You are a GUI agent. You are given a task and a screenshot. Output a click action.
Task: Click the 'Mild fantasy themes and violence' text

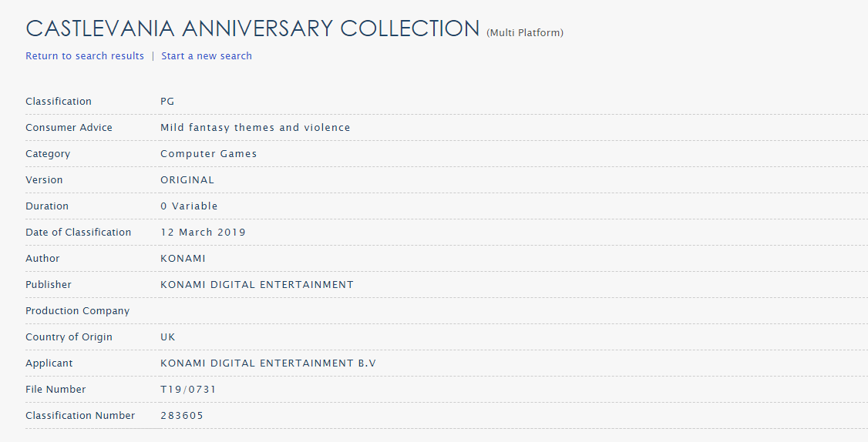[x=255, y=128]
